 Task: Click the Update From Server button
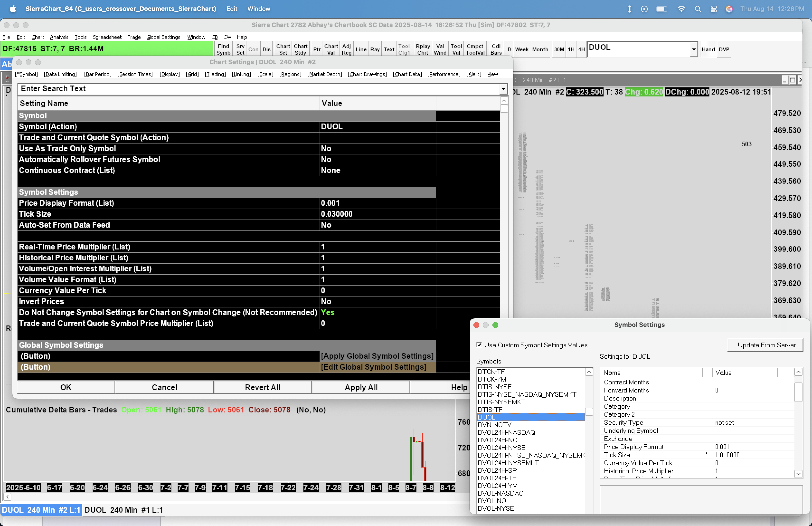(766, 345)
